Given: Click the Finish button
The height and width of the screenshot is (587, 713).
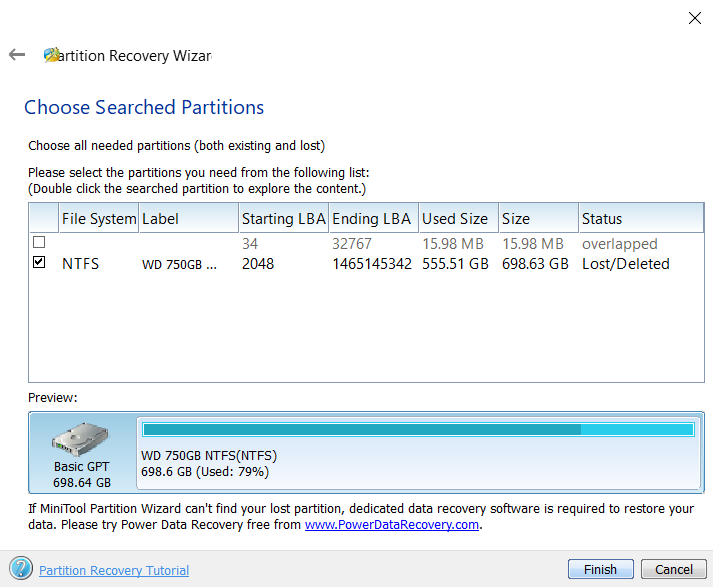Looking at the screenshot, I should point(600,569).
